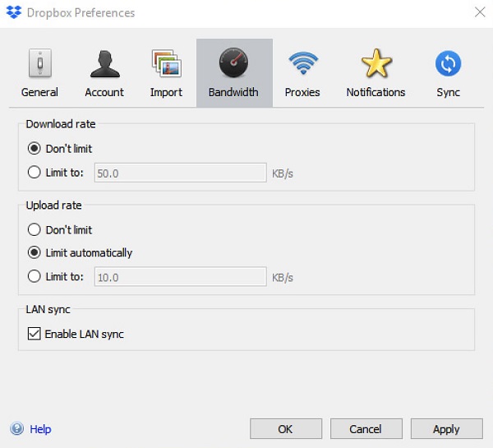Open the Account silhouette icon
Image resolution: width=493 pixels, height=448 pixels.
104,63
